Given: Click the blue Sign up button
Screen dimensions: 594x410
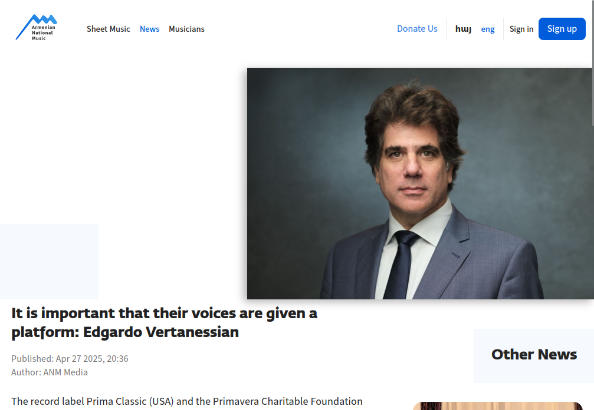Looking at the screenshot, I should 562,29.
